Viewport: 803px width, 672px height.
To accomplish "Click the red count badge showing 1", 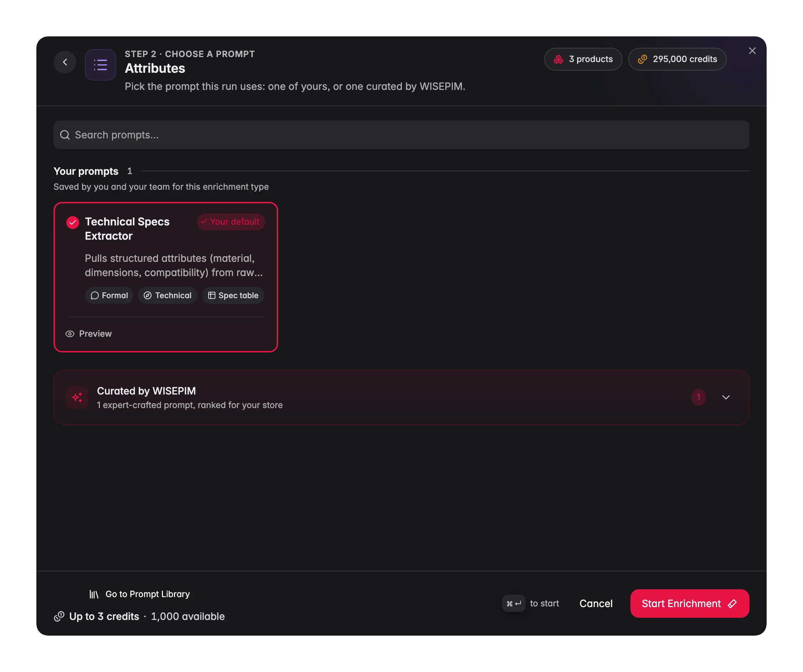I will tap(698, 397).
